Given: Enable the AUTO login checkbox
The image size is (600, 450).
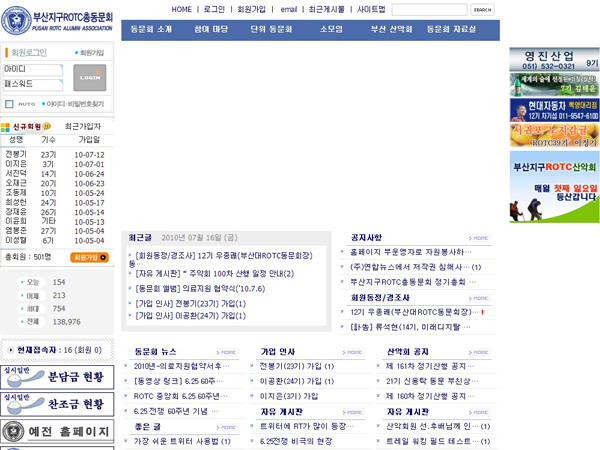Looking at the screenshot, I should click(9, 104).
